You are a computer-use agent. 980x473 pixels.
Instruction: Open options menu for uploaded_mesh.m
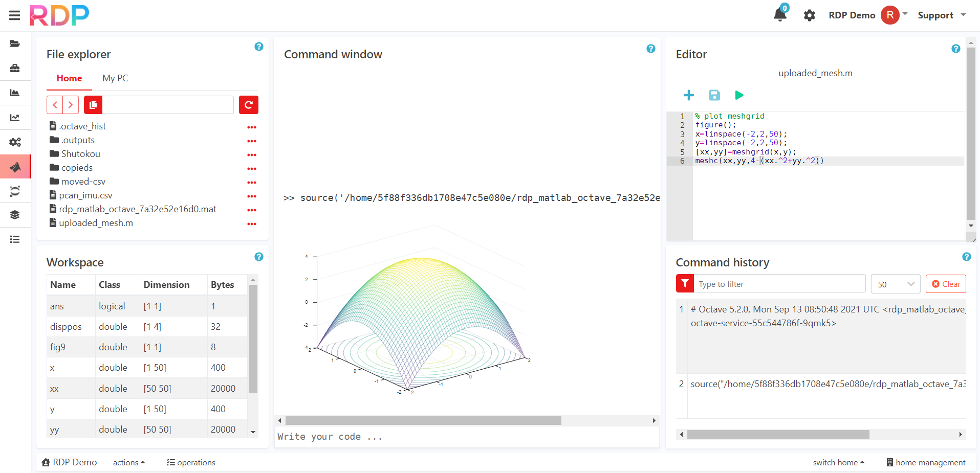coord(252,224)
